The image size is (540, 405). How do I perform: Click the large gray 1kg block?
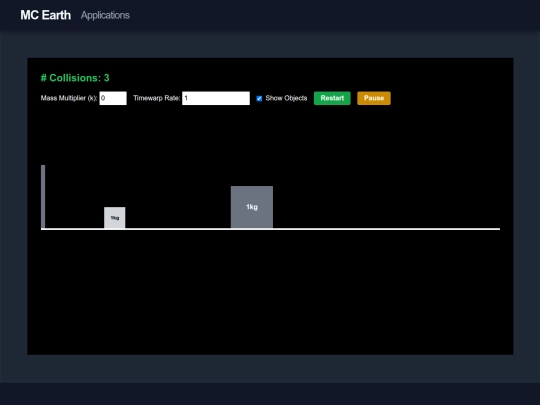(252, 207)
